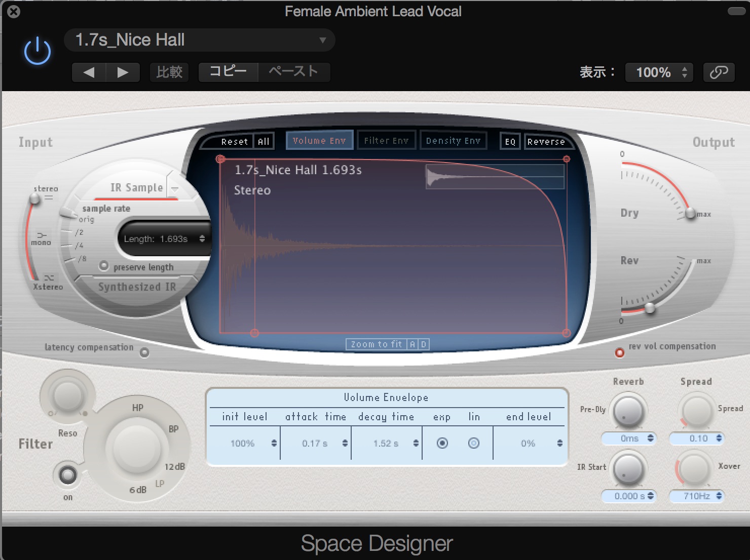Viewport: 750px width, 560px height.
Task: Open the 1.7s_Nice Hall preset menu
Action: click(x=200, y=40)
